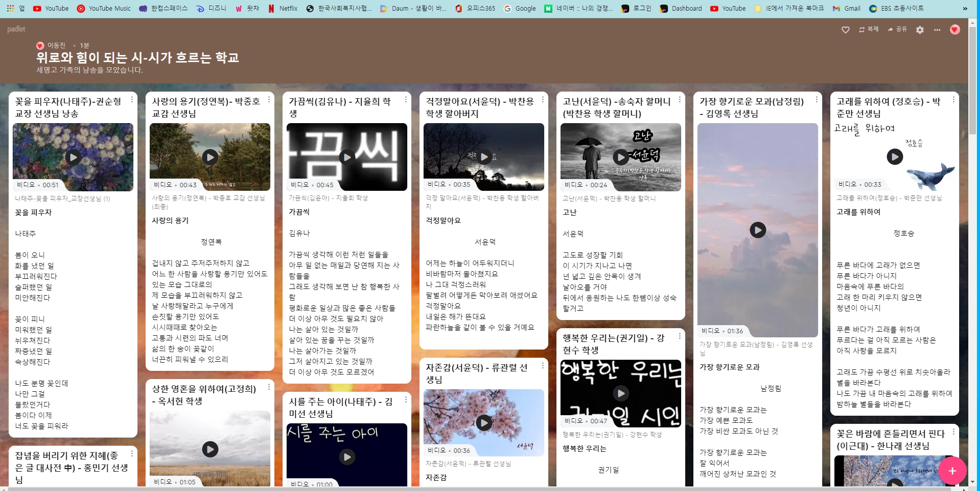Play 자존감 cherry blossom video

(484, 423)
